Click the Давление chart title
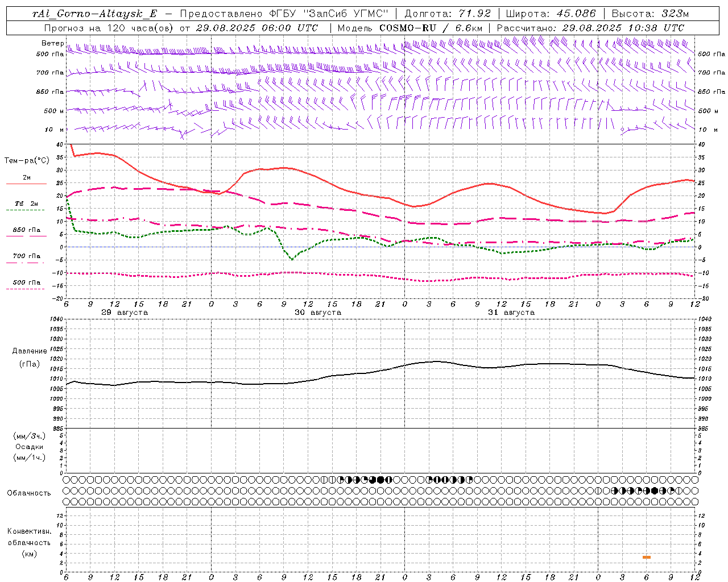 (x=30, y=351)
